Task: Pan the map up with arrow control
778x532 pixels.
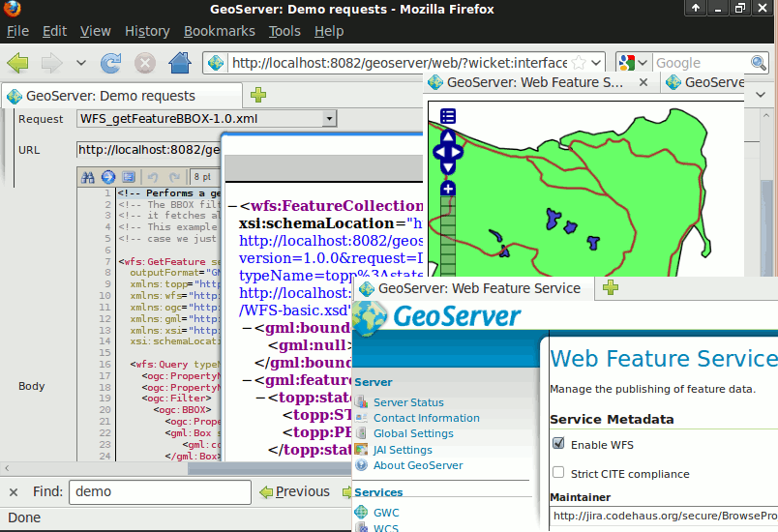Action: pos(448,137)
